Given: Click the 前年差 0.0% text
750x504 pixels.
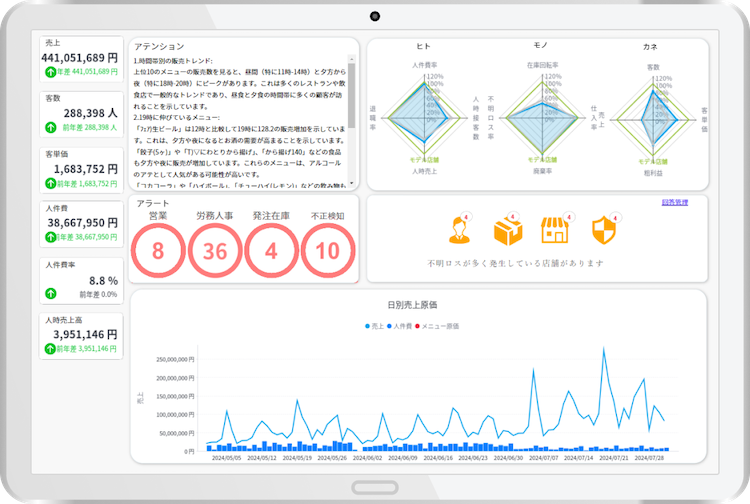Looking at the screenshot, I should [x=98, y=295].
